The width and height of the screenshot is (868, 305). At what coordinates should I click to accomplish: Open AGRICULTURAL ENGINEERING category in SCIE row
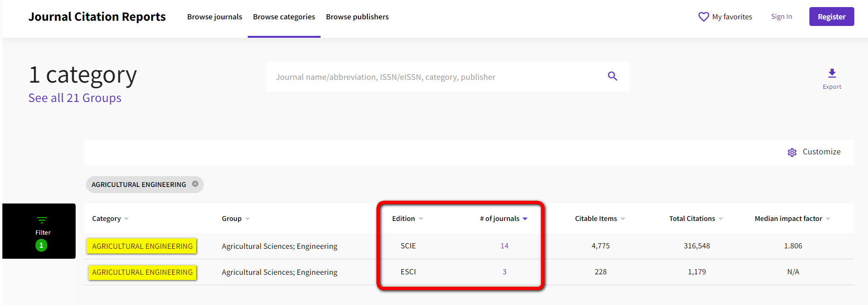click(142, 246)
